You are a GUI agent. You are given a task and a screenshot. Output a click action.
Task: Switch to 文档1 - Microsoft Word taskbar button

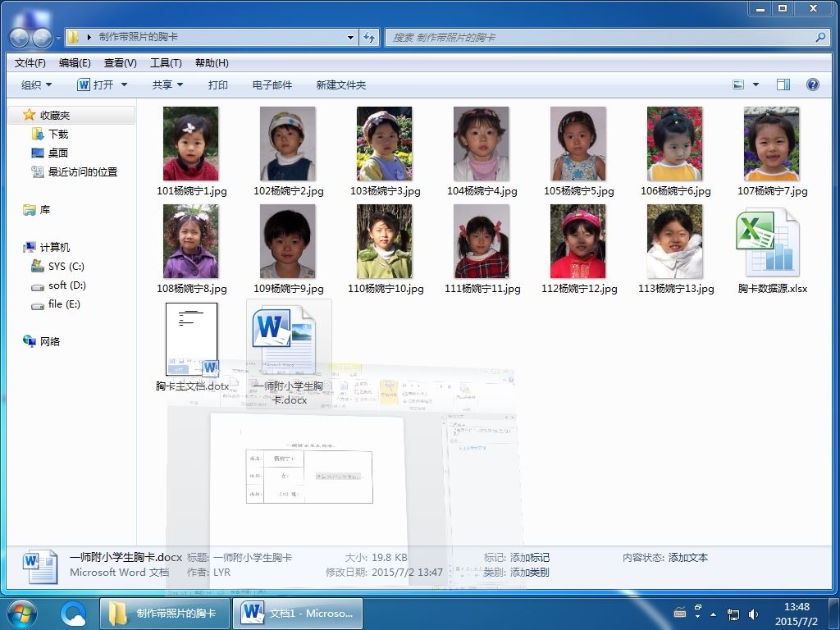coord(298,613)
